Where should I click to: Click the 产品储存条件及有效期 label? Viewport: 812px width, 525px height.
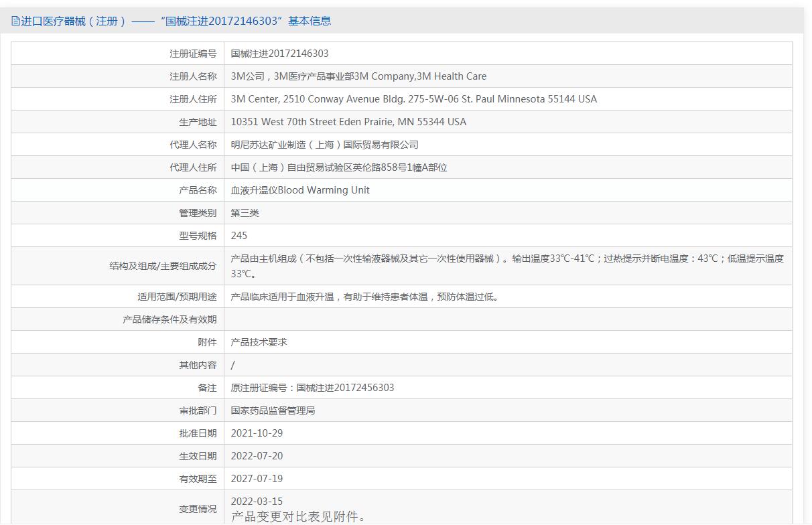coord(170,319)
